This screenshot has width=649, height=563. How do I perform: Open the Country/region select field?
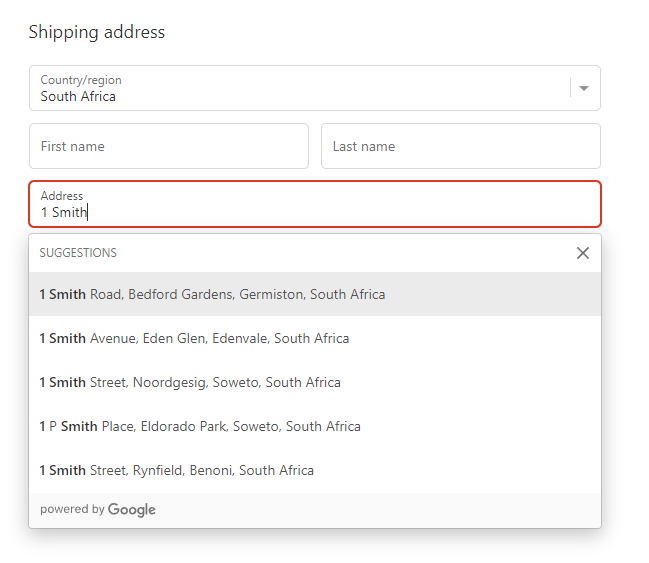tap(300, 88)
